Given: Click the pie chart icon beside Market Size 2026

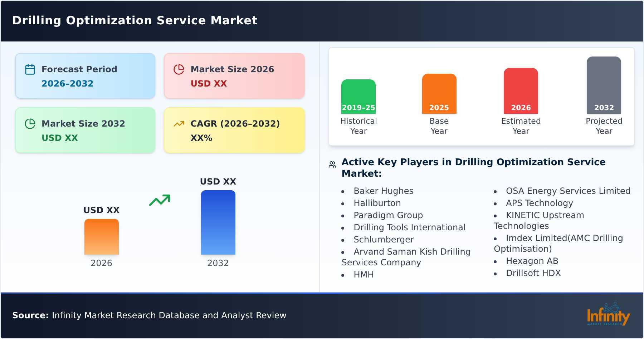Looking at the screenshot, I should (x=179, y=69).
